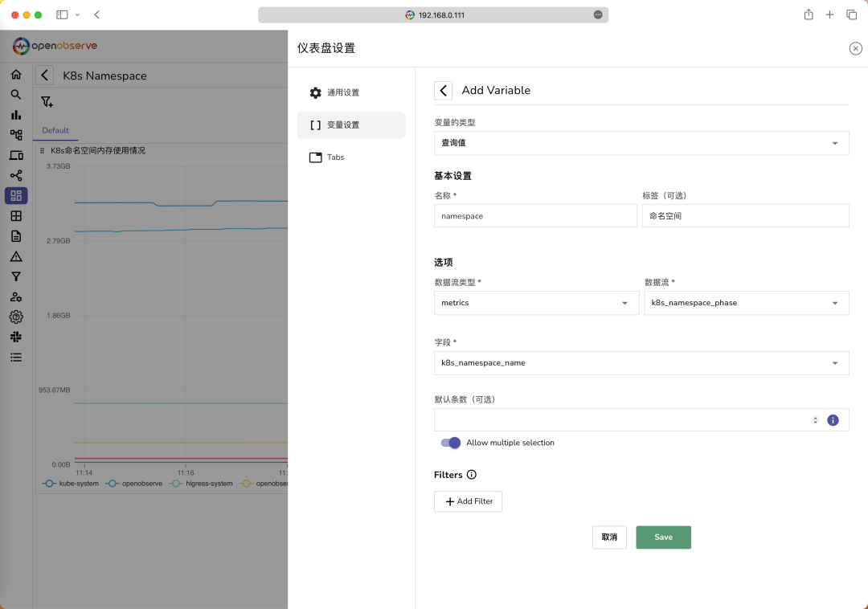Click the add-filter funnel icon under K8s Namespace

(x=47, y=102)
